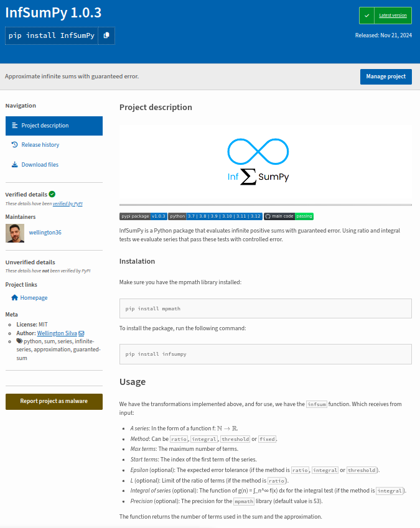Click the 'infsum' inline code text
Viewport: 420px width, 528px height.
click(317, 404)
